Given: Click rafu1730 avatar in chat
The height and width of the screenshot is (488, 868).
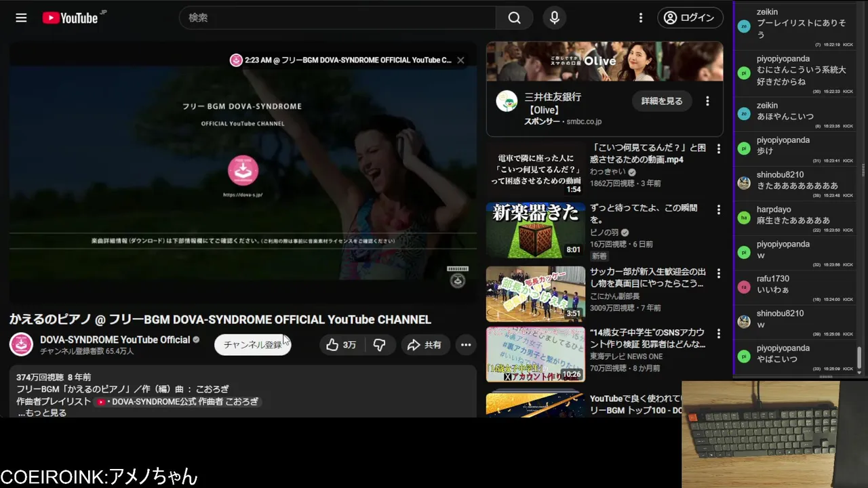Looking at the screenshot, I should 744,287.
